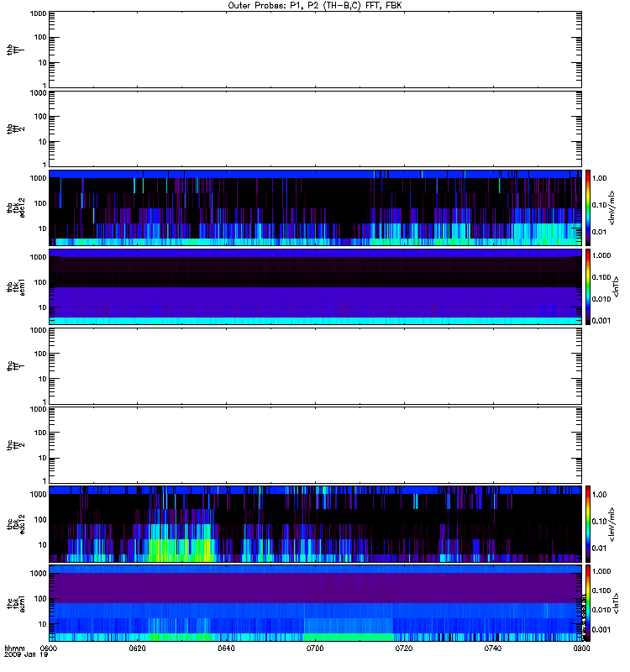
Task: Click the "thc fbk edc12" y-axis label
Action: pyautogui.click(x=16, y=523)
